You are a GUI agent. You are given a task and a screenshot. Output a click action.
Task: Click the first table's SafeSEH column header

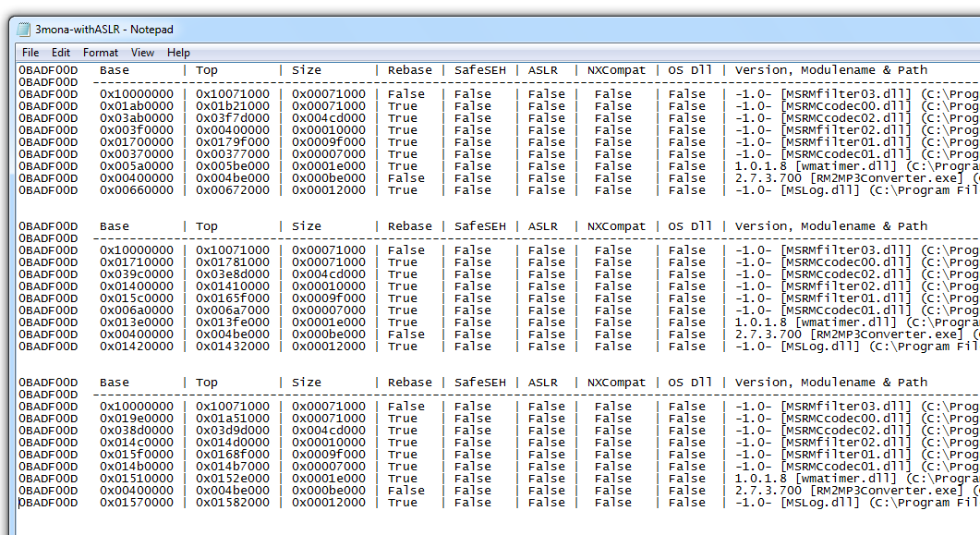coord(480,70)
